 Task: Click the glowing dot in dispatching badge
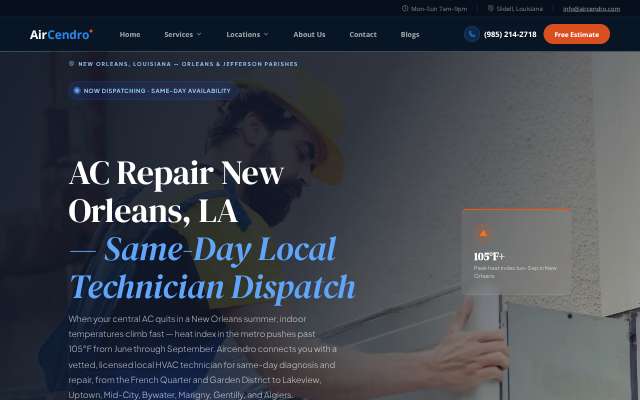pyautogui.click(x=77, y=91)
